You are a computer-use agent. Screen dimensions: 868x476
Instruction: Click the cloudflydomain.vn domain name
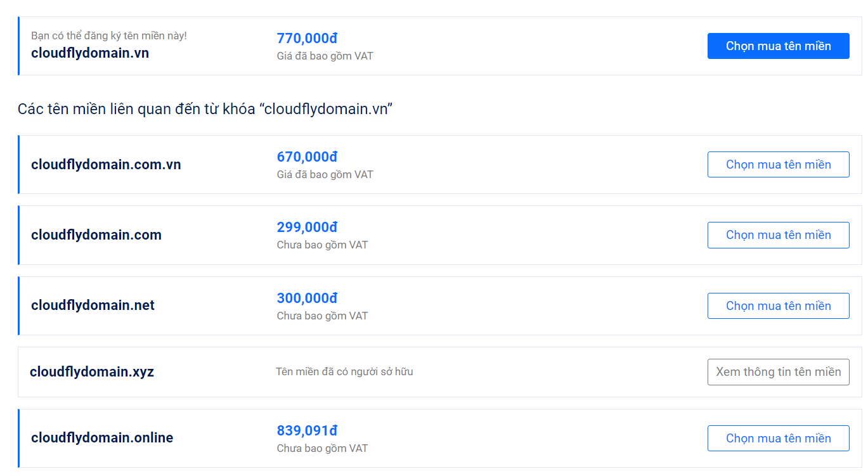[90, 53]
